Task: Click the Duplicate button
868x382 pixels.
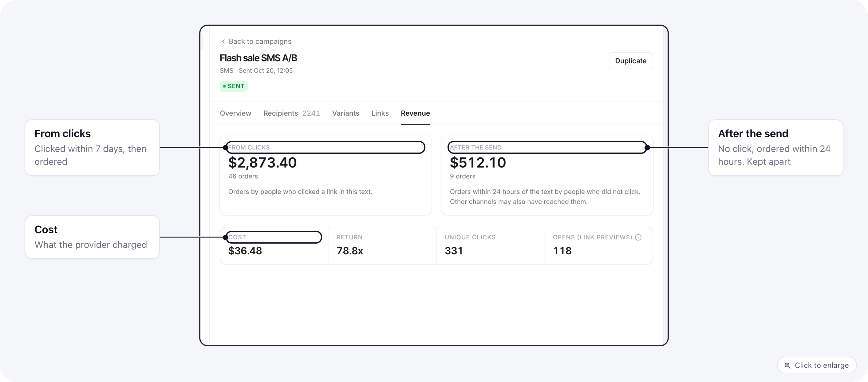Action: (631, 61)
